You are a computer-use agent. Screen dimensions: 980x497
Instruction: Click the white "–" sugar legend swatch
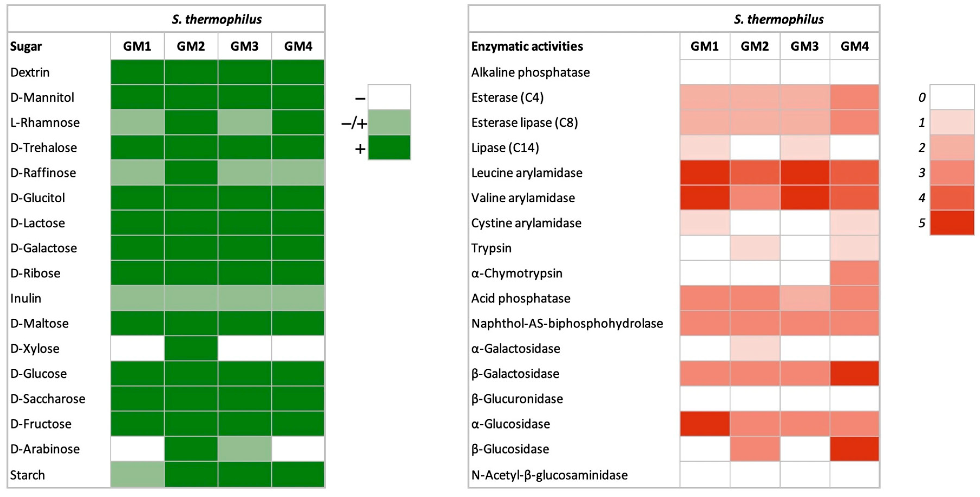click(389, 97)
